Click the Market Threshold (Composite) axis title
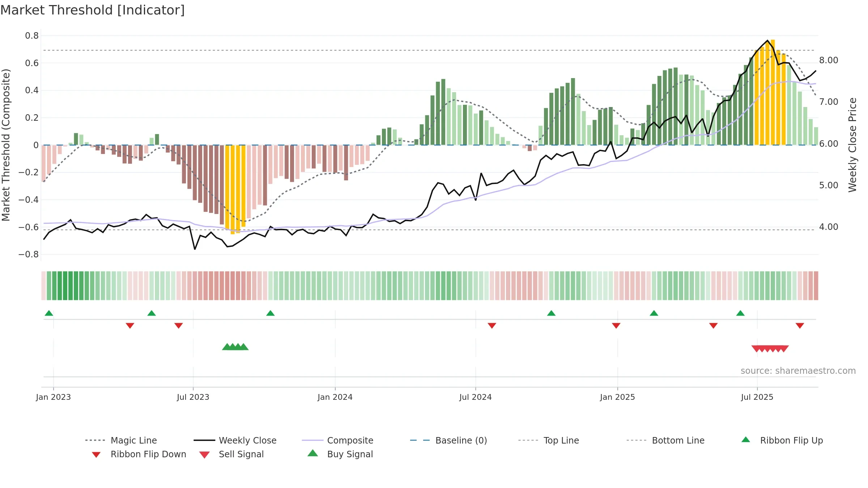The width and height of the screenshot is (868, 488). [6, 145]
